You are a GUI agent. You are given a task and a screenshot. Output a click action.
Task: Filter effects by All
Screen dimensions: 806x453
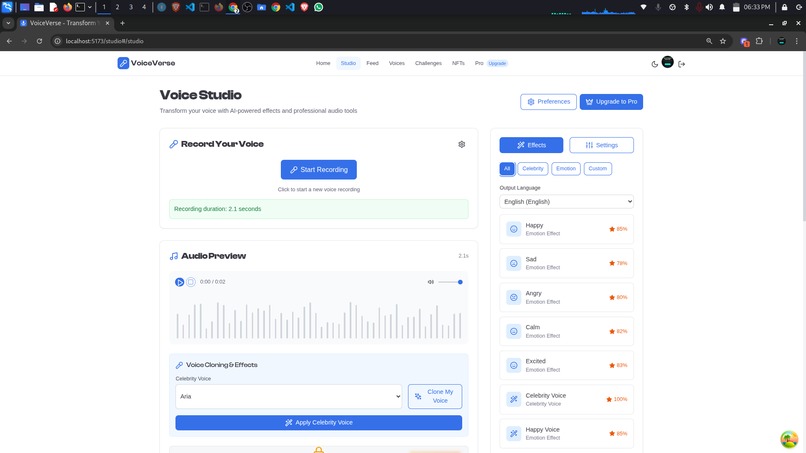pyautogui.click(x=507, y=169)
